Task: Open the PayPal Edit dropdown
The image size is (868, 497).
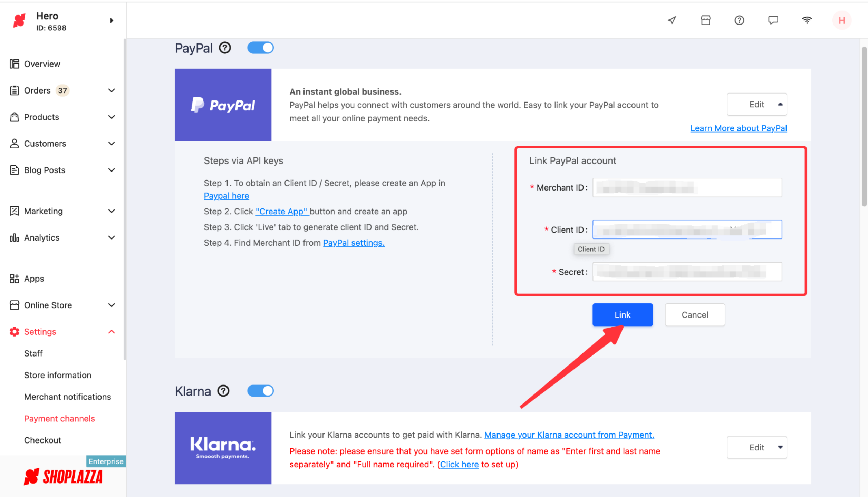Action: click(x=757, y=104)
